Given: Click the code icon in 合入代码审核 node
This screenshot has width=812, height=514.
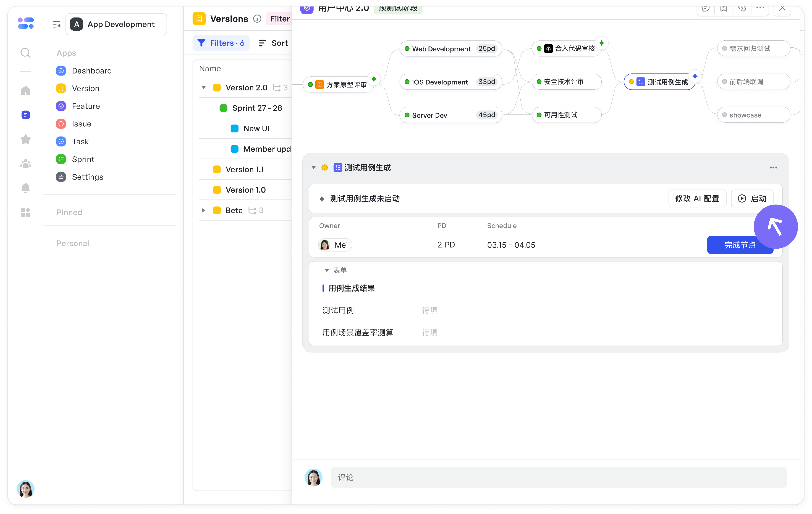Looking at the screenshot, I should [x=548, y=49].
